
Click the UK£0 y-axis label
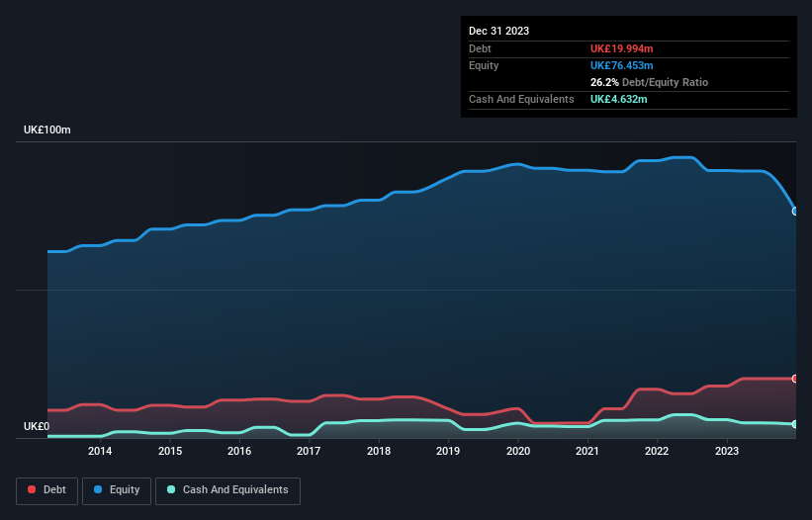(37, 426)
